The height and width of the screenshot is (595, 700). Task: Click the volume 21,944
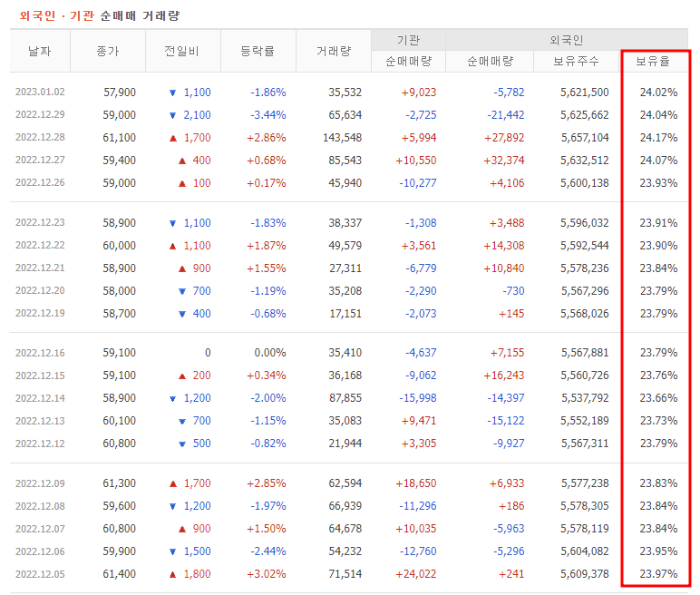(x=345, y=444)
